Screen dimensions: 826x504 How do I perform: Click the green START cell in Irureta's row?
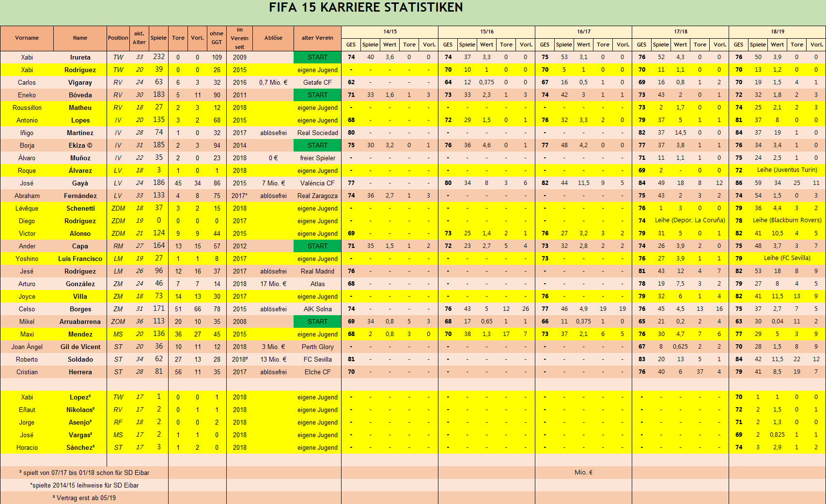pyautogui.click(x=317, y=57)
